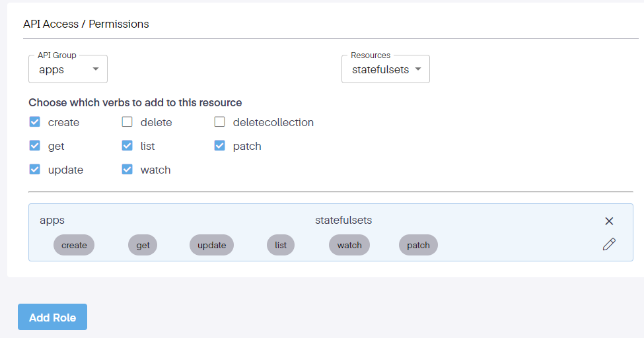Click the update verb chip

(x=212, y=245)
